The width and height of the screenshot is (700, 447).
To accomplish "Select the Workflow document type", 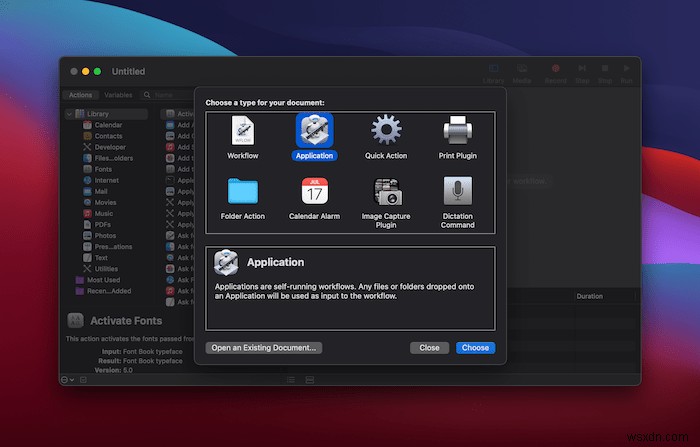I will (242, 137).
